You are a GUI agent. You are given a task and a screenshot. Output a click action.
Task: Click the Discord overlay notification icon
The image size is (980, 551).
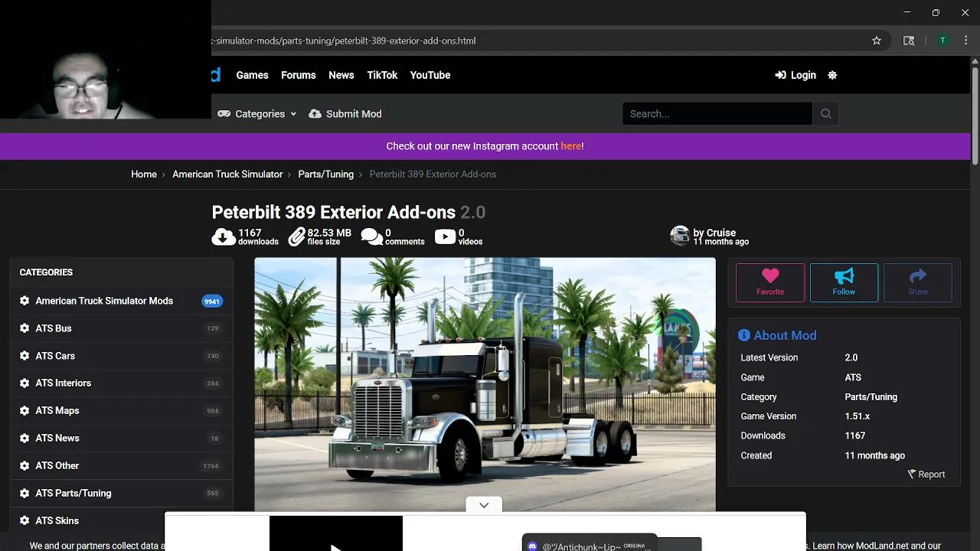[533, 546]
